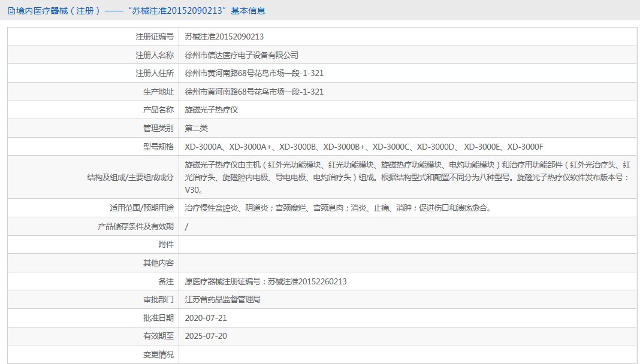The width and height of the screenshot is (640, 364).
Task: Select remark text with original number 苏械注准20152260213
Action: coord(265,281)
